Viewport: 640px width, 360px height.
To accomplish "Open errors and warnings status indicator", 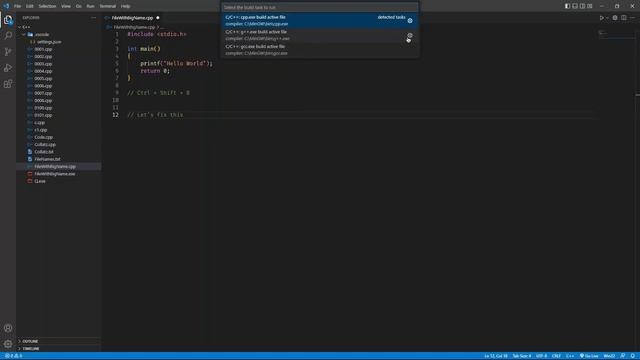I will (x=13, y=356).
